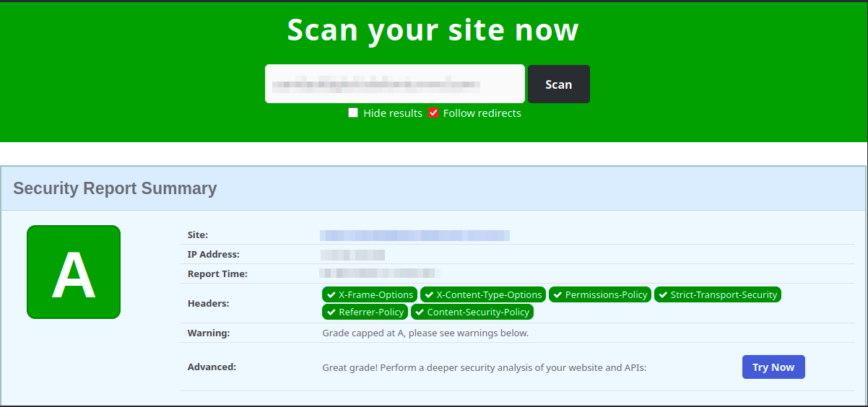Click the checkmark icon in the X-Frame-Options badge
Image resolution: width=868 pixels, height=407 pixels.
point(331,294)
